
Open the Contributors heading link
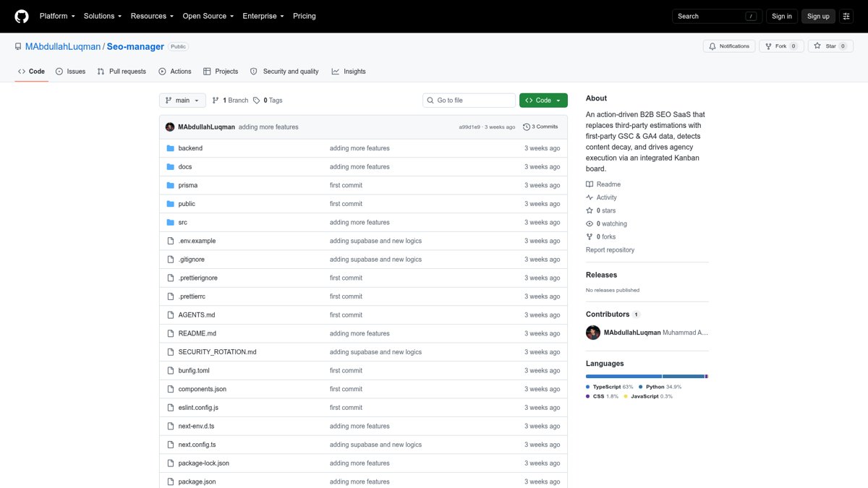tap(613, 314)
